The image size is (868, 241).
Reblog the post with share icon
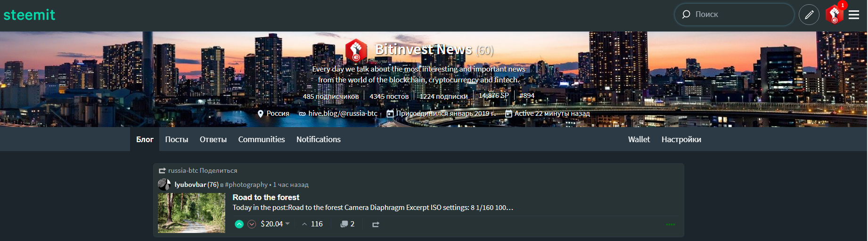pyautogui.click(x=376, y=225)
